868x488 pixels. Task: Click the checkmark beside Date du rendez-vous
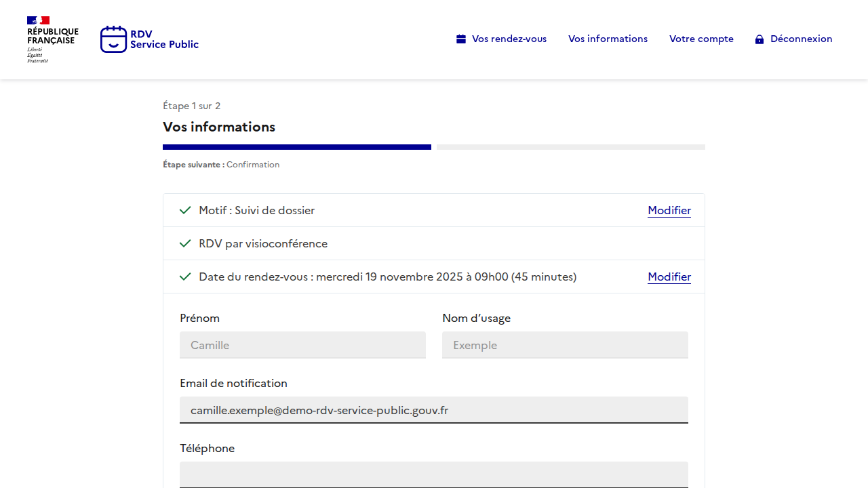point(185,277)
